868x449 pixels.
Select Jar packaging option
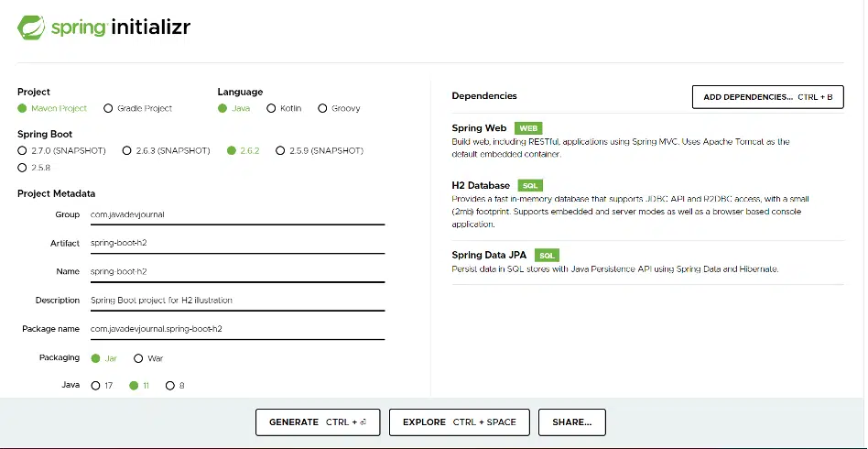(x=95, y=358)
